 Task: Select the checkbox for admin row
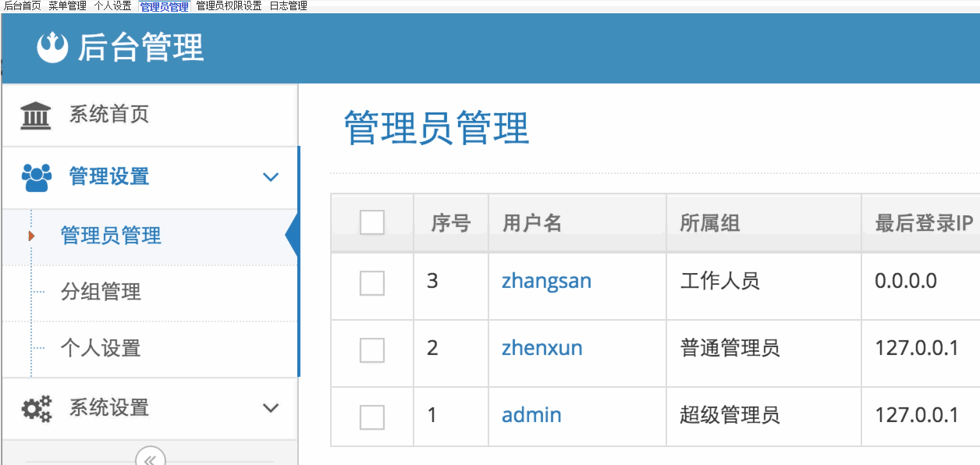coord(372,417)
